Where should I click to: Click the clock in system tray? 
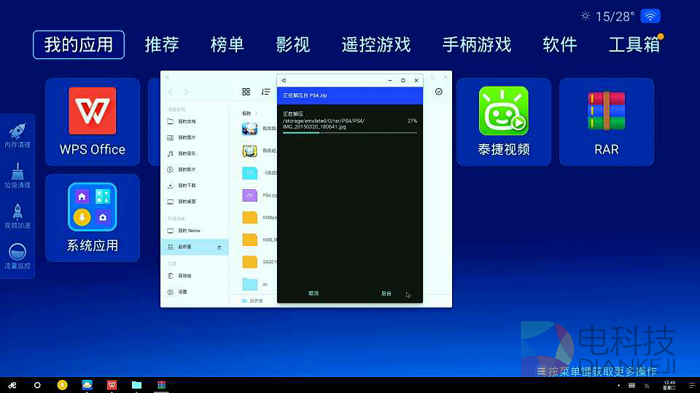pos(670,385)
